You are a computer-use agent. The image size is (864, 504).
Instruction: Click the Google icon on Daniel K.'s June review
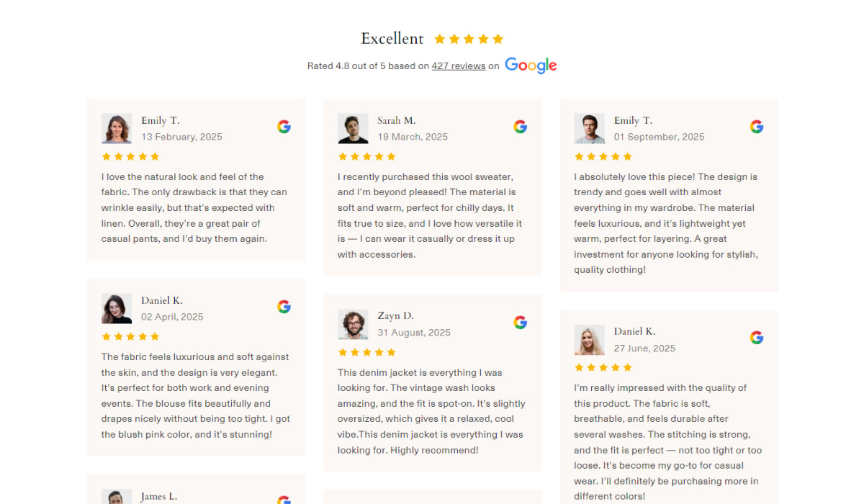coord(756,336)
